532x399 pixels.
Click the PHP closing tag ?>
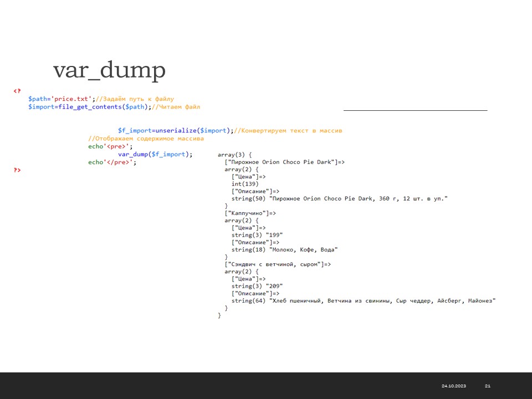pyautogui.click(x=17, y=170)
